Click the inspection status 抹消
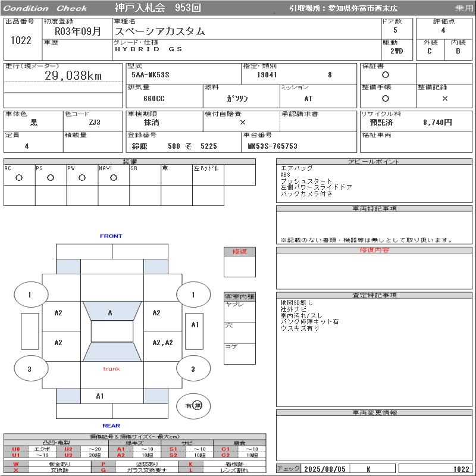The image size is (476, 476). pyautogui.click(x=152, y=123)
